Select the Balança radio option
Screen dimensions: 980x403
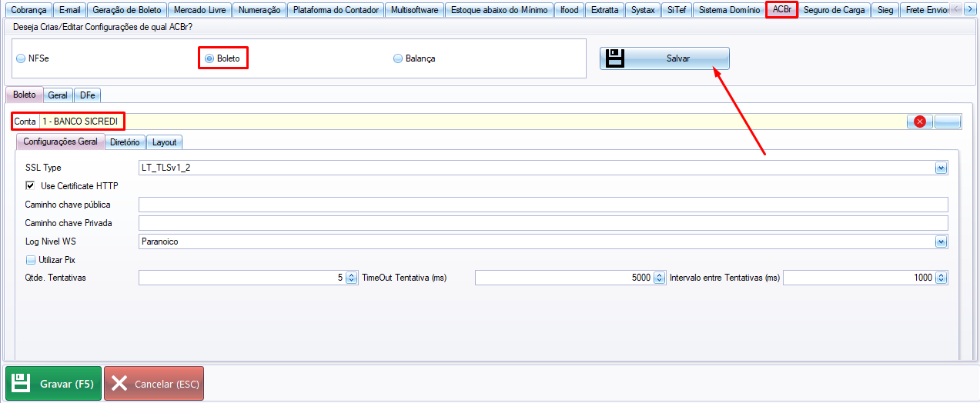(x=398, y=58)
